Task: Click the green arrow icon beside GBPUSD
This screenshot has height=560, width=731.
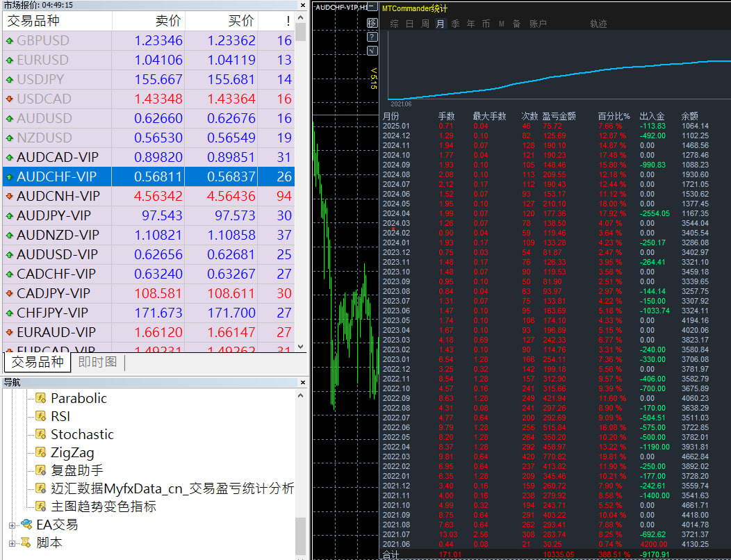Action: [9, 41]
